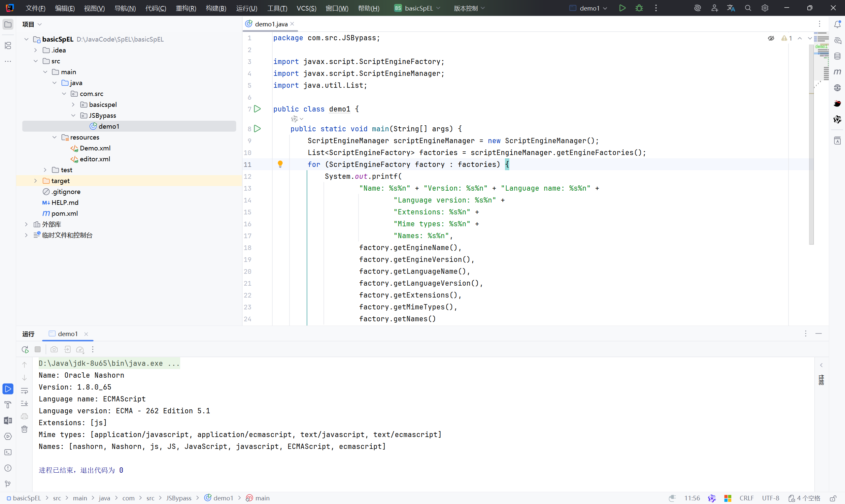
Task: Expand the target folder in project tree
Action: coord(35,181)
